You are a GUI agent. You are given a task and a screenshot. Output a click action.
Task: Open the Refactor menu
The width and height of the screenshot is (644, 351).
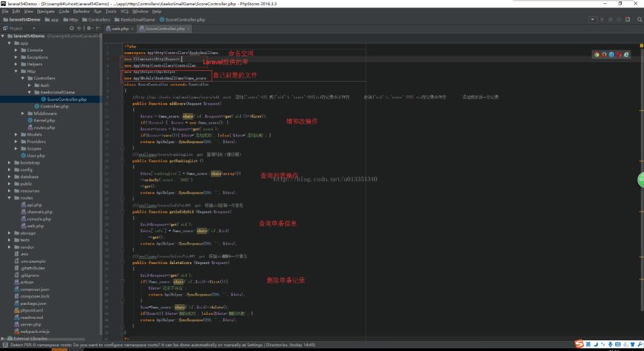(81, 11)
